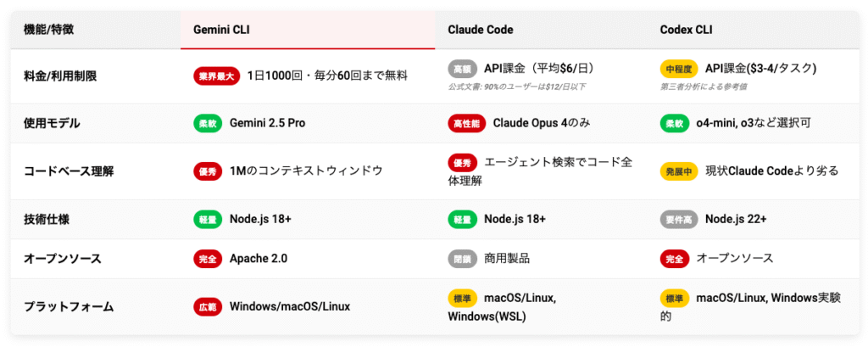Screen dimensions: 868x347
Task: Select the Codex CLI column header
Action: point(753,30)
